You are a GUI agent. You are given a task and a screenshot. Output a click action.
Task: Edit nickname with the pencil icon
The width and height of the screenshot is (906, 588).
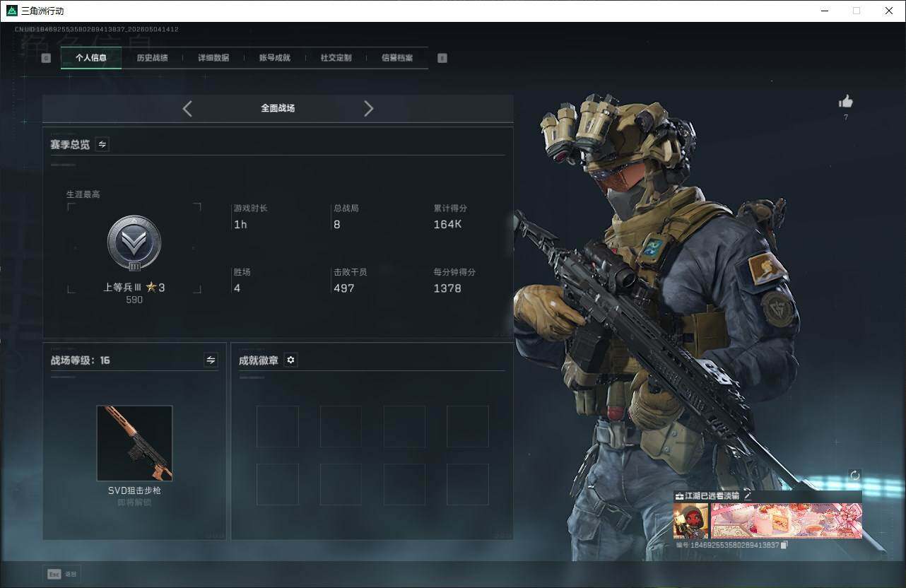748,495
